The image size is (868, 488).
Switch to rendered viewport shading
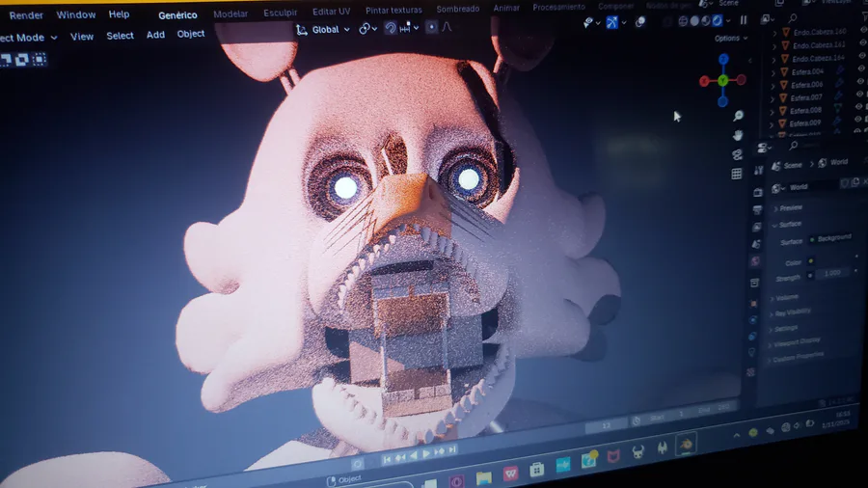(x=718, y=20)
